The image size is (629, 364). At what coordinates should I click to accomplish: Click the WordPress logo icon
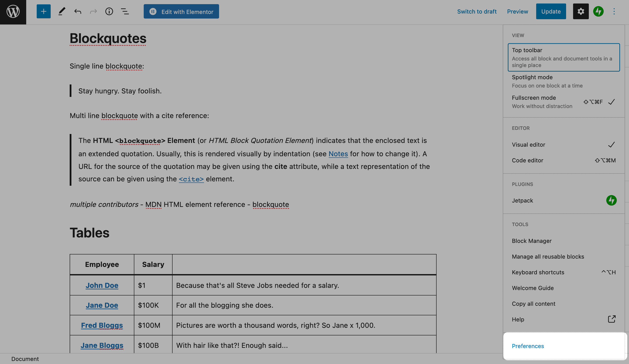[x=13, y=12]
